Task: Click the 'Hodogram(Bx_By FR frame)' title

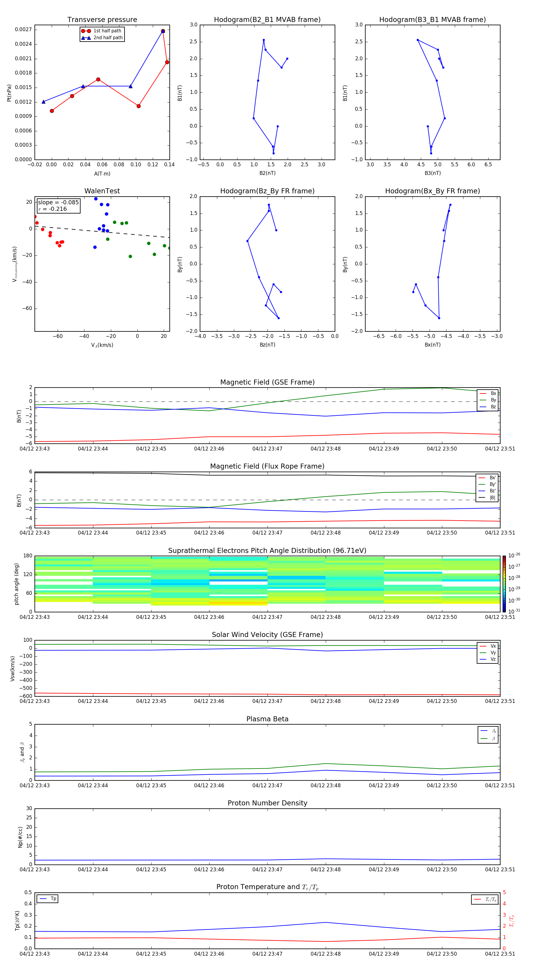Action: pos(432,191)
